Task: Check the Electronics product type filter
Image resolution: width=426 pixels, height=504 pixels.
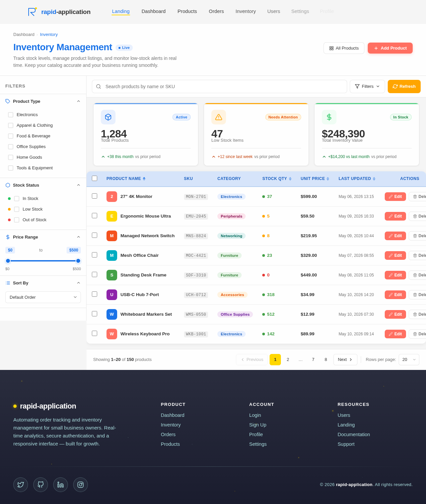Action: pos(11,115)
